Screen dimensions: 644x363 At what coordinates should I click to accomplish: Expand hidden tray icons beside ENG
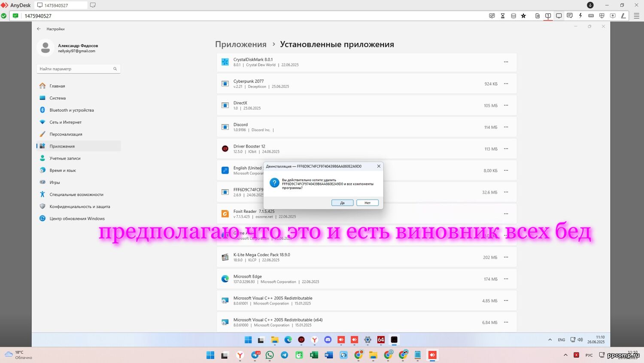click(x=550, y=340)
